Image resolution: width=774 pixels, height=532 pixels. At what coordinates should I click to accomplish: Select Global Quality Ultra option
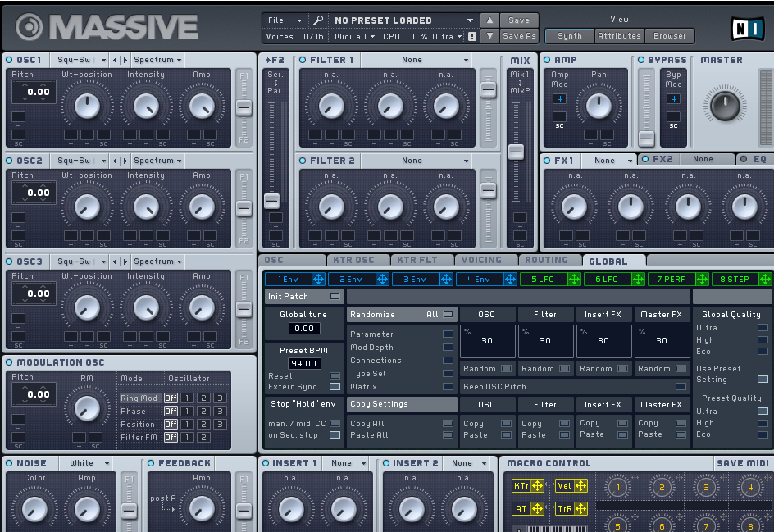point(763,328)
